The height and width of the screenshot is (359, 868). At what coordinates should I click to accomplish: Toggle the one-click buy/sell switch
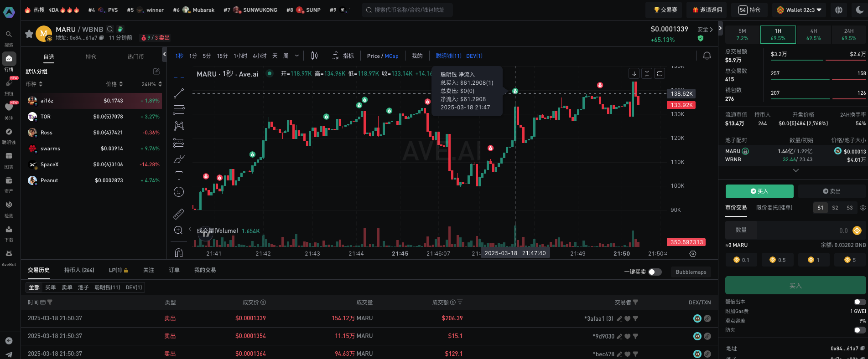click(x=655, y=272)
